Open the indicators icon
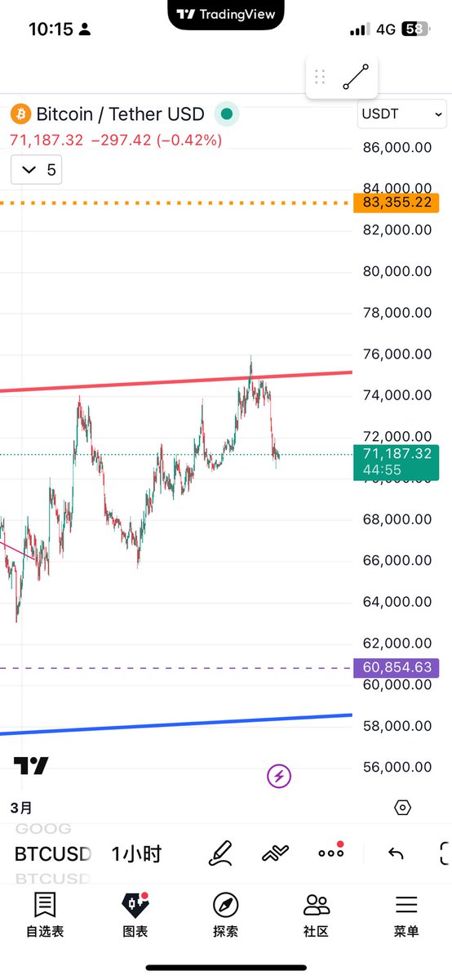452x980 pixels. pyautogui.click(x=275, y=854)
